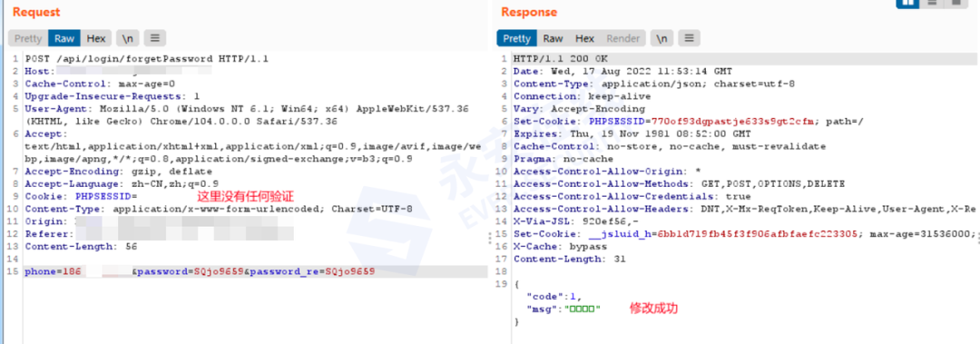Open the Request panel hamburger options menu
The image size is (980, 344).
tap(155, 38)
